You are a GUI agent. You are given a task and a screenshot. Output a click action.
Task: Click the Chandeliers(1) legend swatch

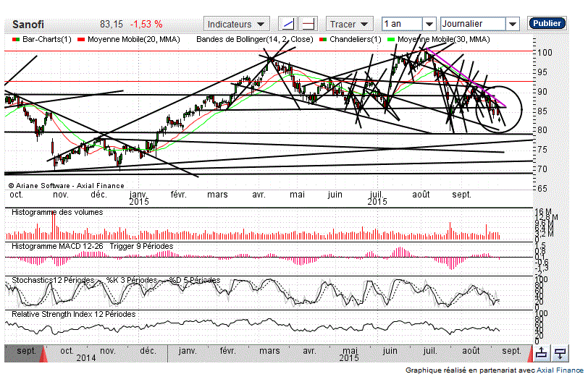pyautogui.click(x=323, y=40)
